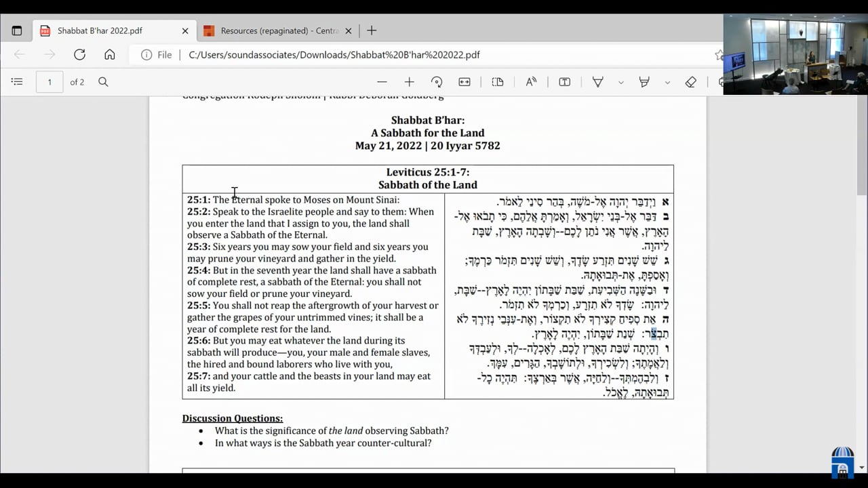Click the verse label '25:6:'
This screenshot has height=488, width=868.
[199, 341]
